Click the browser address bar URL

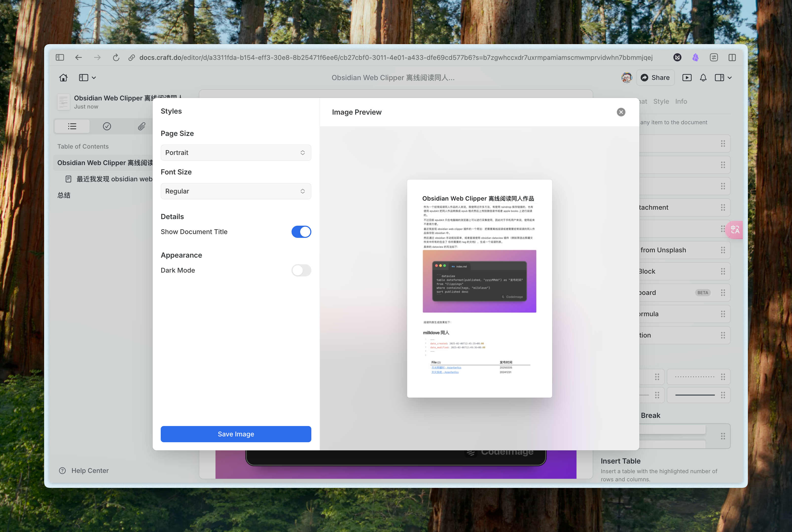396,57
